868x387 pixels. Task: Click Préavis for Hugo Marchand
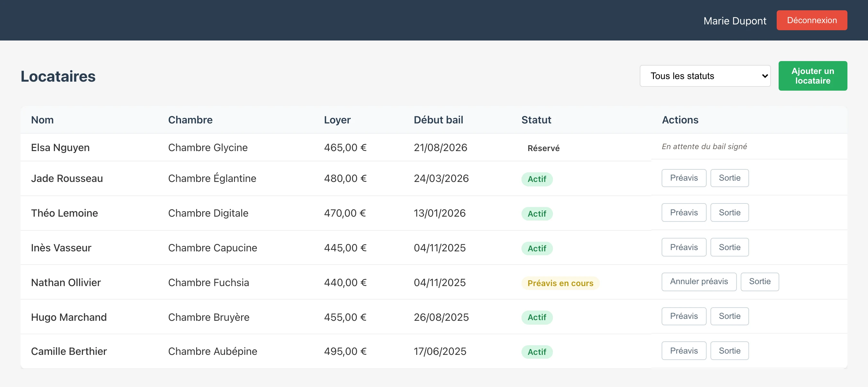(x=684, y=316)
